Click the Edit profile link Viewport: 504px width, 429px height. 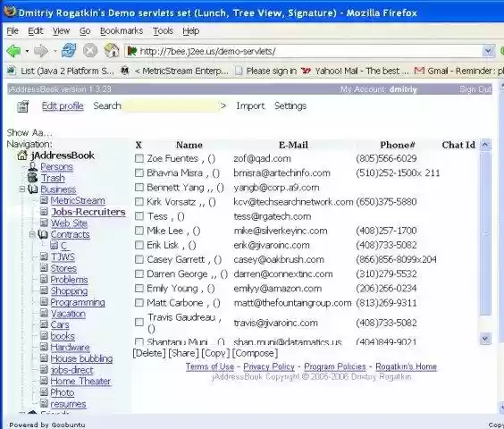pos(63,105)
